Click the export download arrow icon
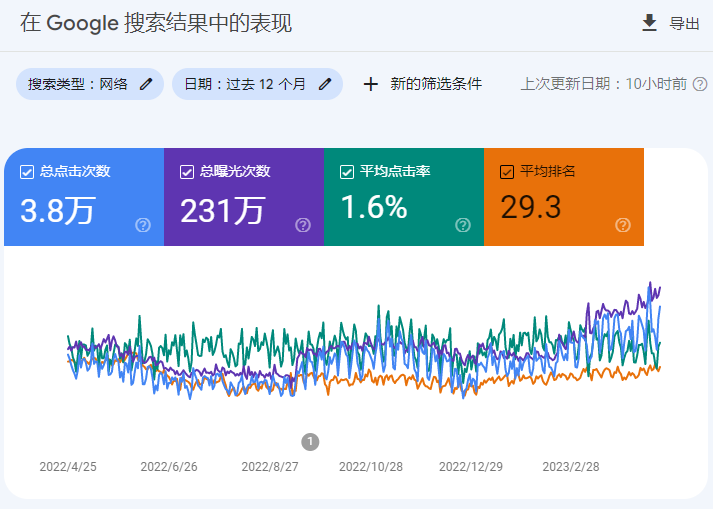The image size is (713, 509). [649, 23]
